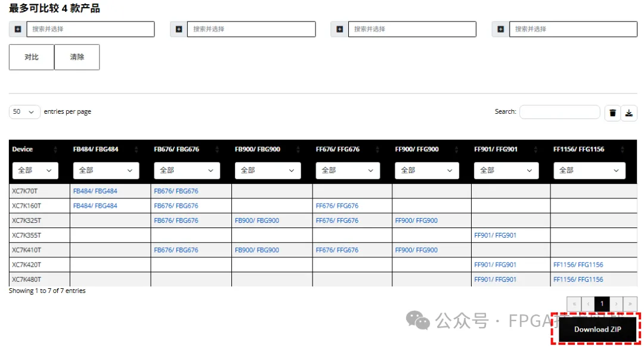Click the XC7K410T device cell
This screenshot has width=644, height=346.
39,250
